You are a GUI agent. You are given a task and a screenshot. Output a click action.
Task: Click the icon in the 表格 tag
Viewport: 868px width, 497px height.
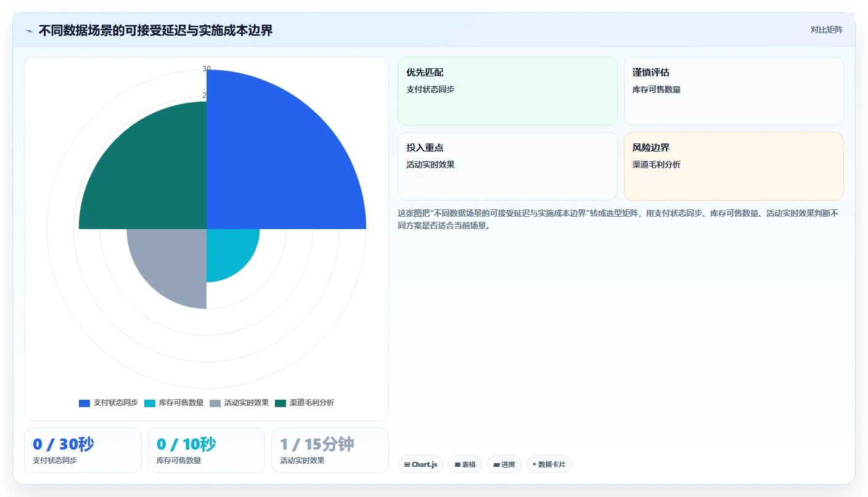point(457,465)
